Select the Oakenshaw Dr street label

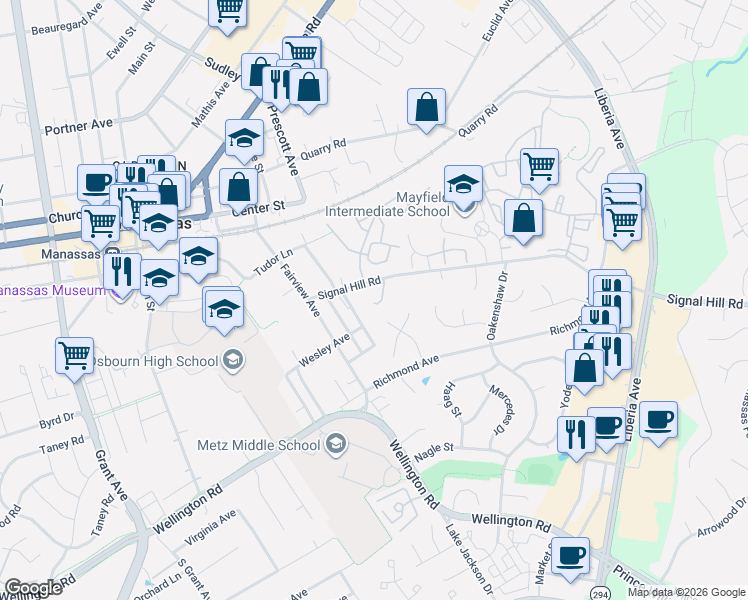coord(498,306)
